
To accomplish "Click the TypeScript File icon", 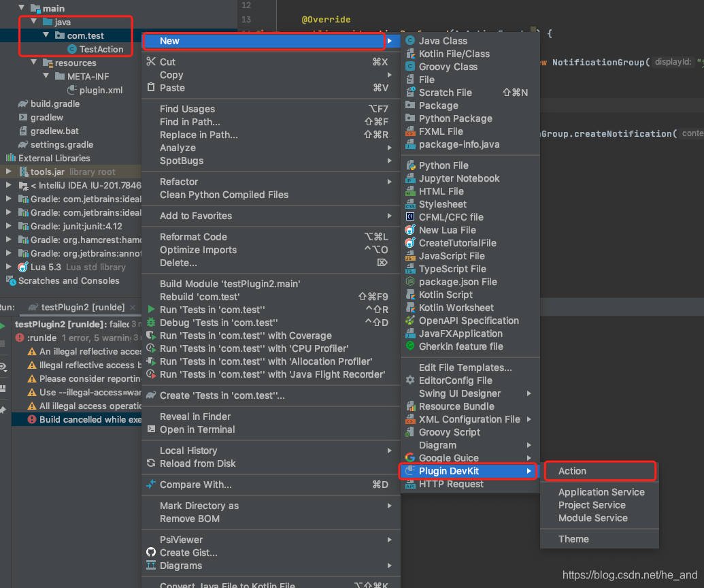I will click(410, 269).
